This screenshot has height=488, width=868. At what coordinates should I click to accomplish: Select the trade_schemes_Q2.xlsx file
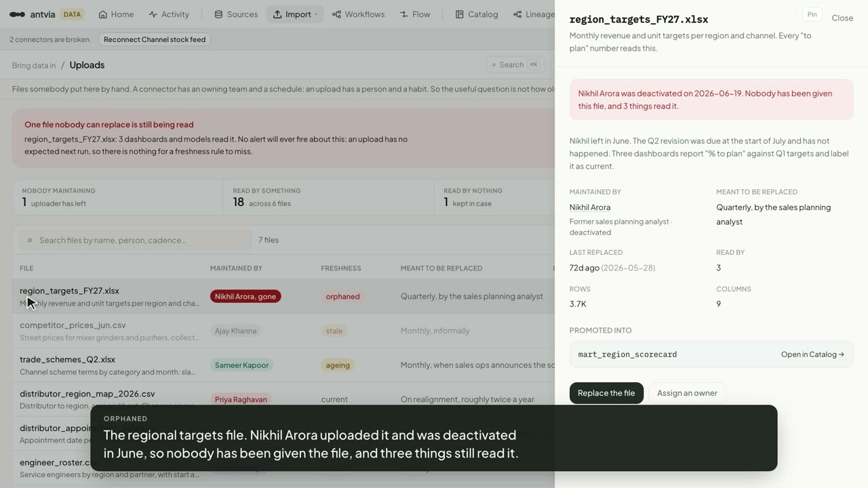point(67,359)
